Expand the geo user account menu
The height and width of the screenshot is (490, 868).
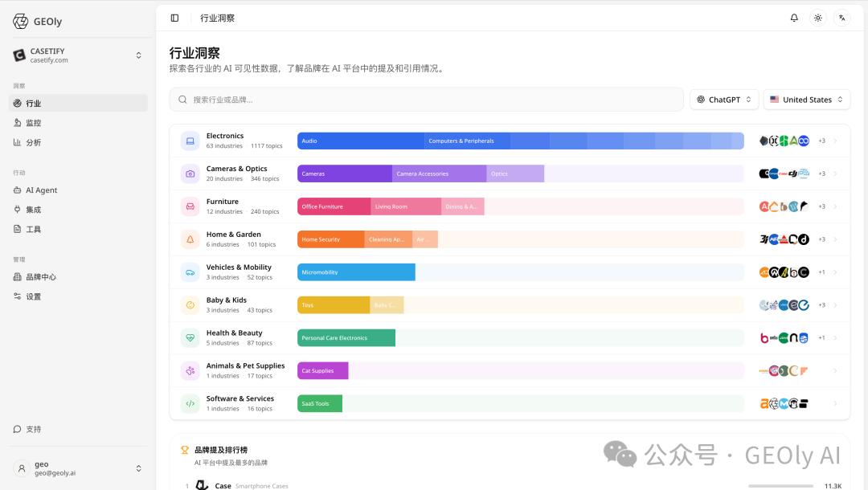[77, 468]
